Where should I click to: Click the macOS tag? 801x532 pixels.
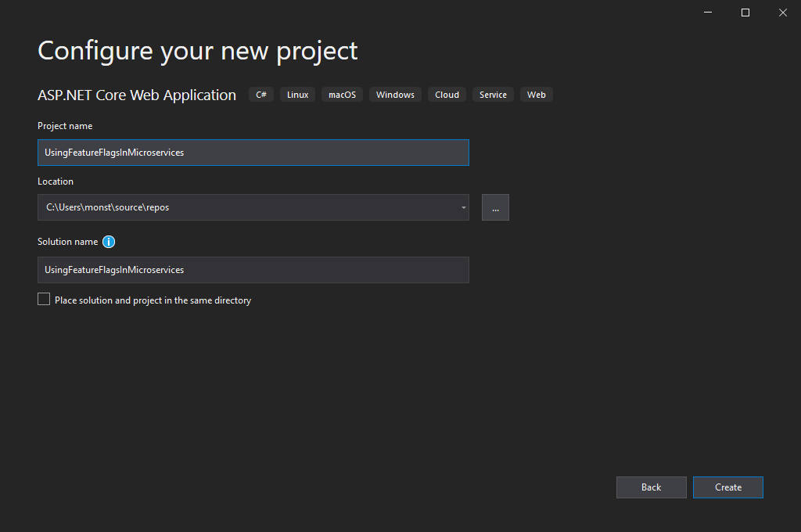click(x=343, y=95)
